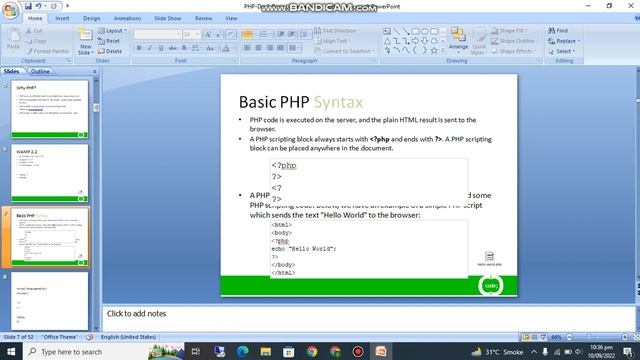Open the font name dropdown
640x360 pixels.
tap(178, 35)
